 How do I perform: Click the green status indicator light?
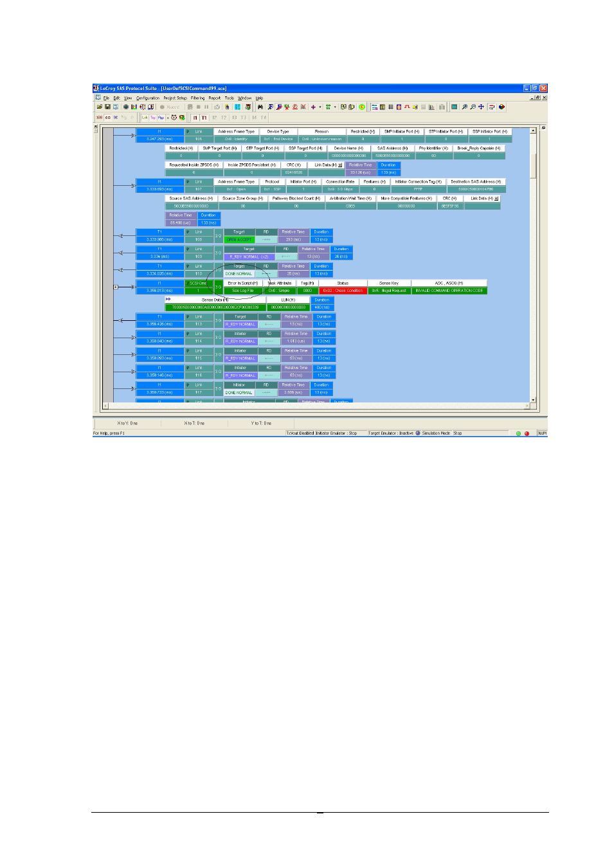click(x=518, y=433)
